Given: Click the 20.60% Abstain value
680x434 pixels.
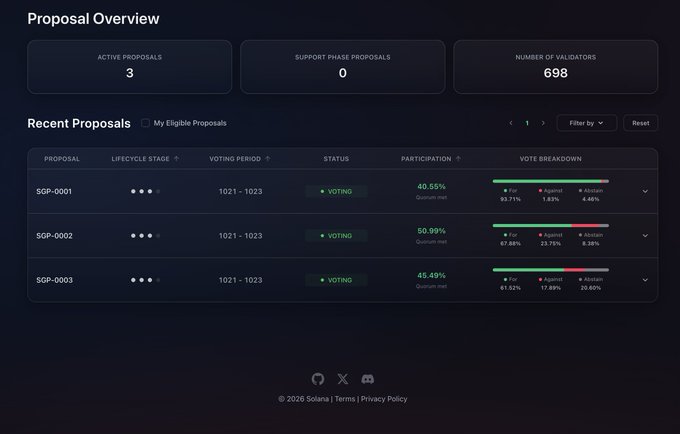Looking at the screenshot, I should (591, 287).
